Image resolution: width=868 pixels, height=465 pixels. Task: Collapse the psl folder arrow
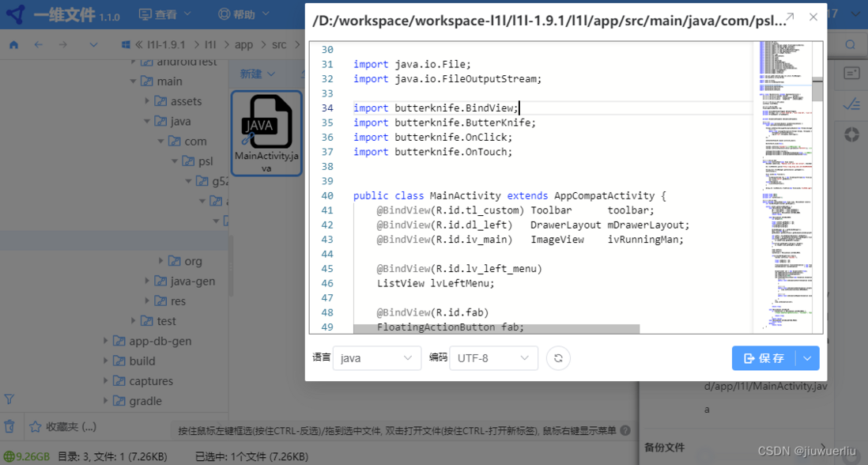point(175,161)
